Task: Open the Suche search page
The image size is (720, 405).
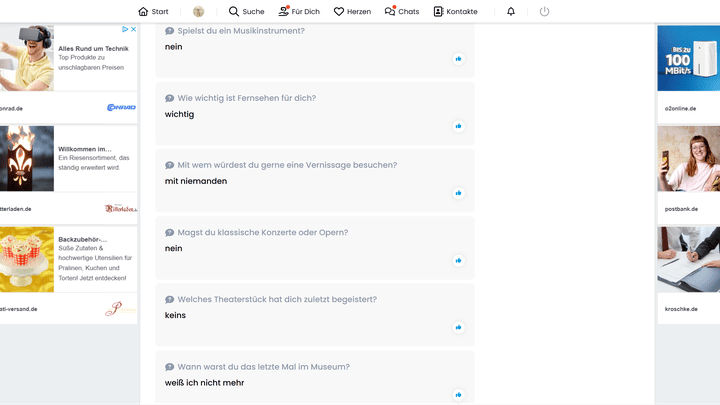Action: pyautogui.click(x=246, y=12)
